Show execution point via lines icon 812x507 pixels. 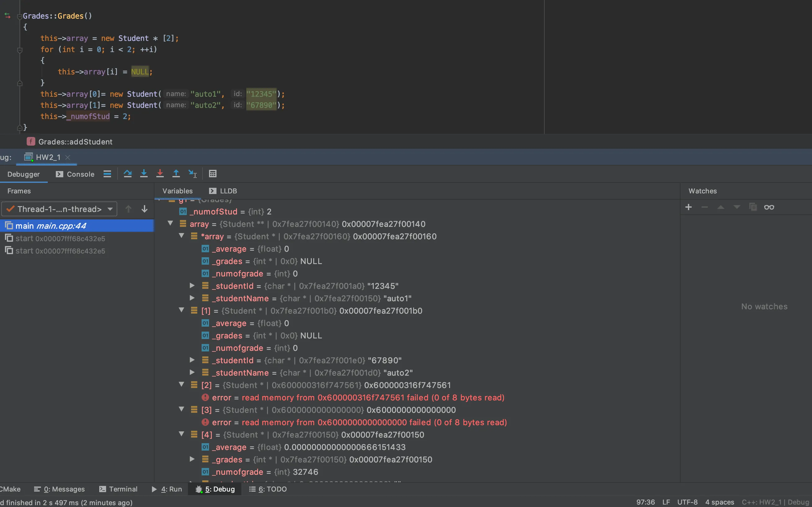click(107, 174)
